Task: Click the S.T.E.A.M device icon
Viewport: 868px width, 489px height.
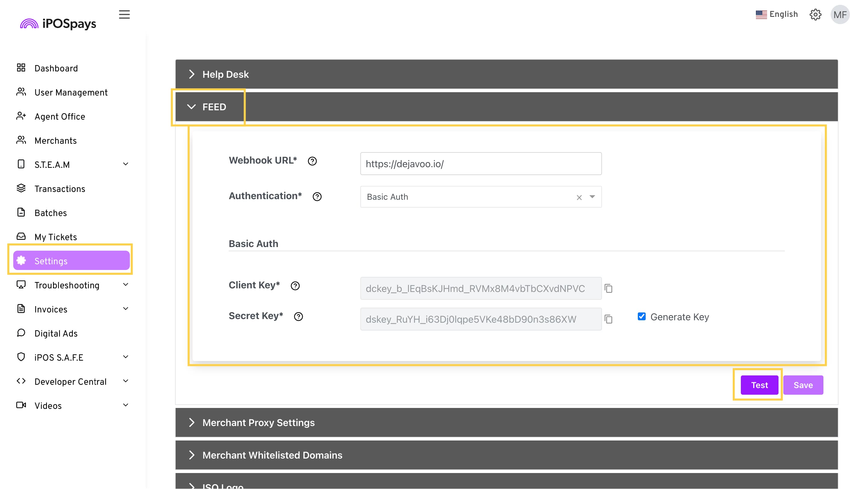Action: click(x=21, y=164)
